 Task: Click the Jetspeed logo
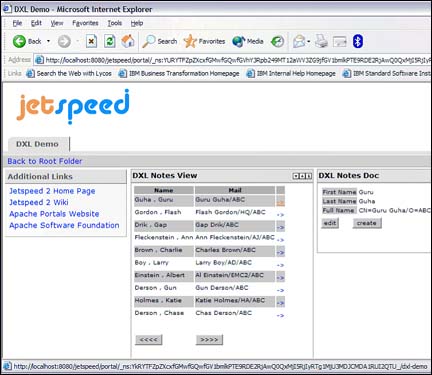coord(73,107)
